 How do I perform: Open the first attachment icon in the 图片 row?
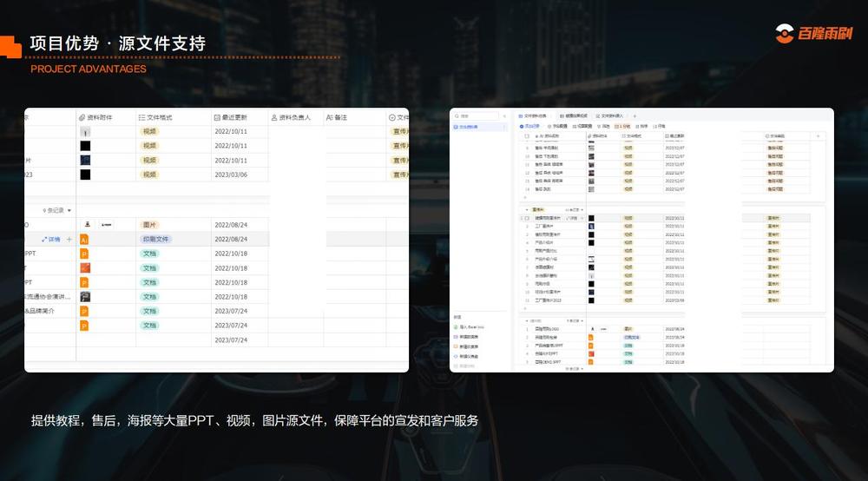coord(88,225)
